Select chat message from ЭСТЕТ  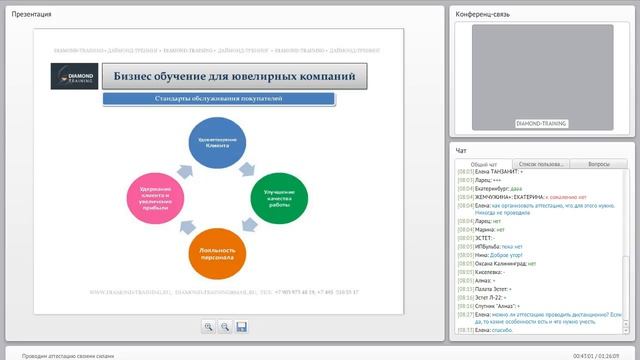click(x=476, y=238)
